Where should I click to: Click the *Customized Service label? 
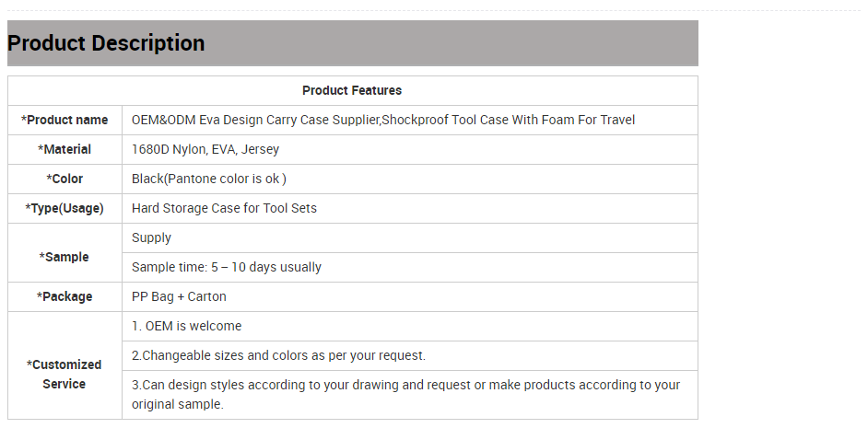(65, 375)
